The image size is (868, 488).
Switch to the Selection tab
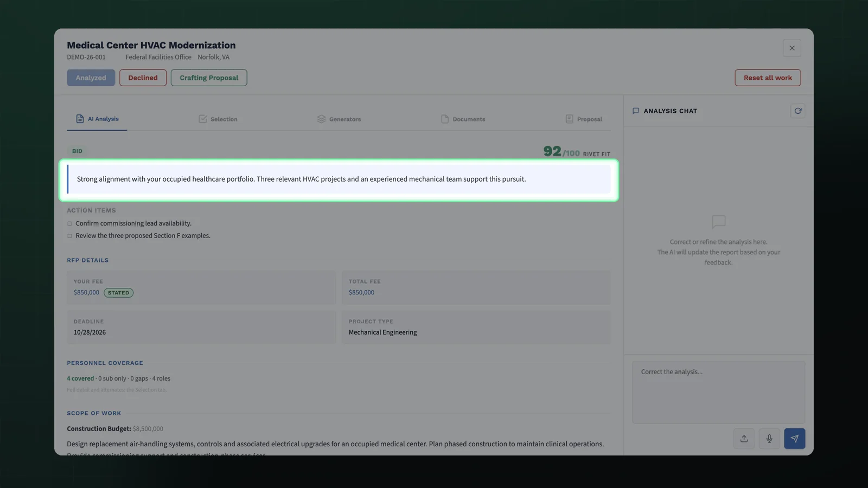(x=218, y=119)
